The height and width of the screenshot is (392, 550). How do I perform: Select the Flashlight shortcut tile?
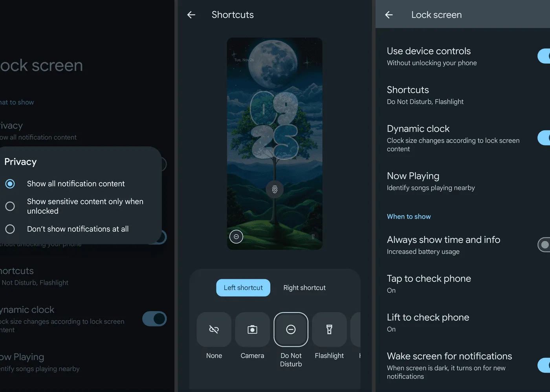click(x=329, y=330)
